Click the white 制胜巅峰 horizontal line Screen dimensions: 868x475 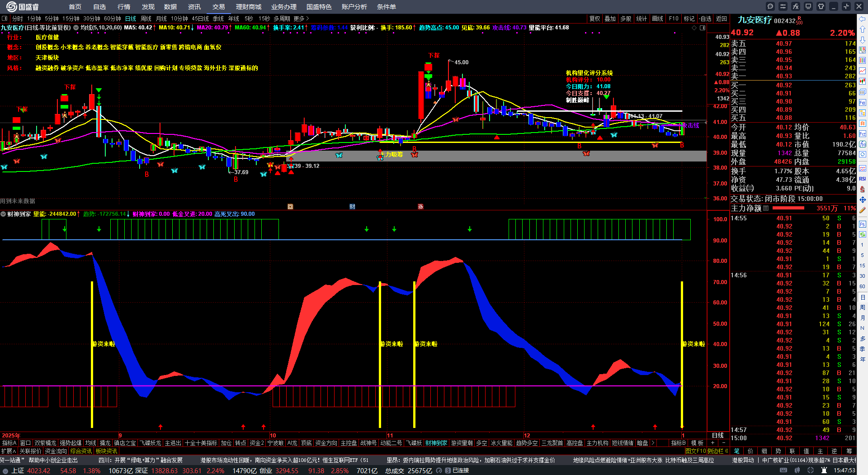pyautogui.click(x=600, y=111)
